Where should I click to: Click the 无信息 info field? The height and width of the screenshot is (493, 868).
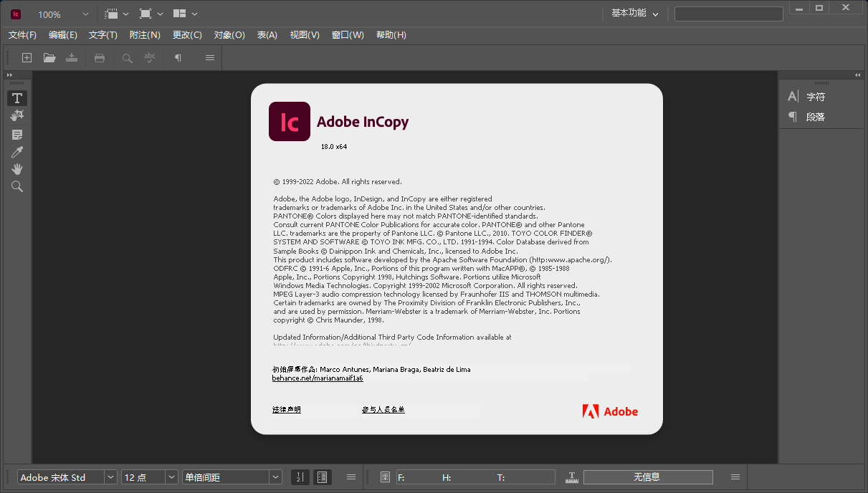648,477
